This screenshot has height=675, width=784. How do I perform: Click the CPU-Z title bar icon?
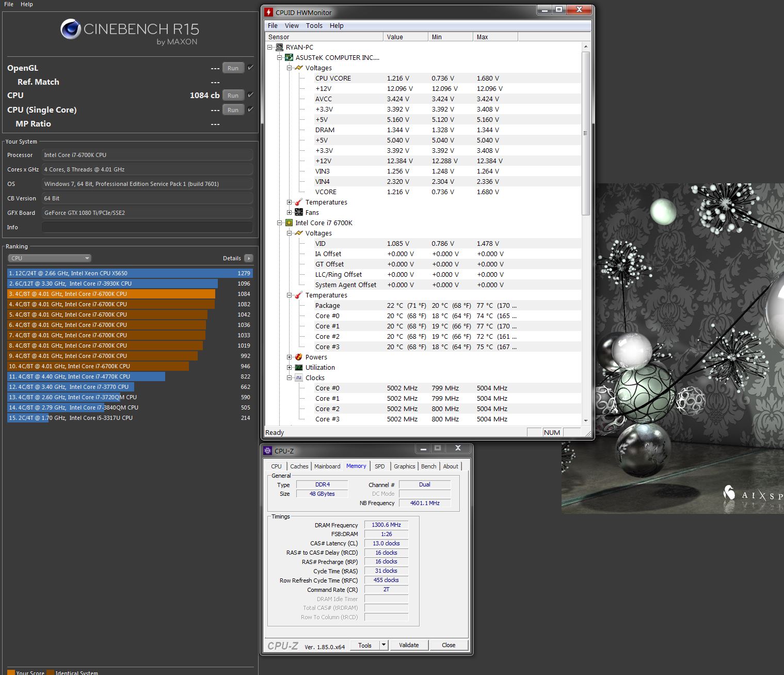click(x=268, y=451)
